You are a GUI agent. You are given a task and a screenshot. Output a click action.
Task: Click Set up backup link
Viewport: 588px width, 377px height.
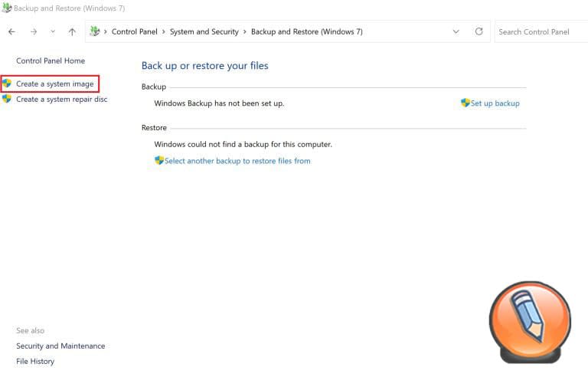click(x=495, y=103)
